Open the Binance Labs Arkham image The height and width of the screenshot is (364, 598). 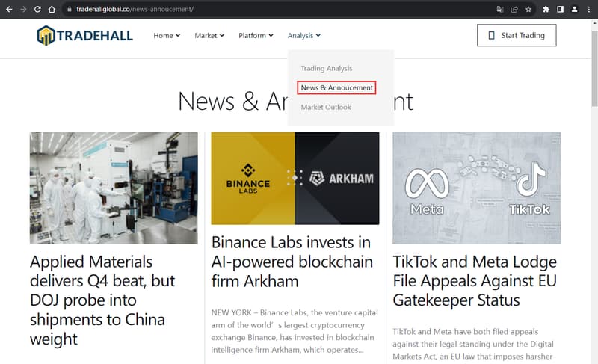[x=295, y=179]
